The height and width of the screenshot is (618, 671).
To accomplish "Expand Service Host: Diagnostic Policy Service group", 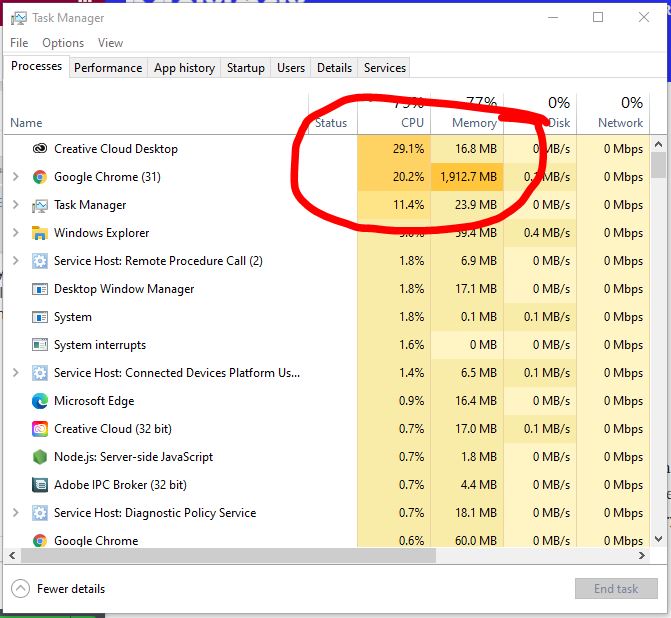I will [16, 513].
